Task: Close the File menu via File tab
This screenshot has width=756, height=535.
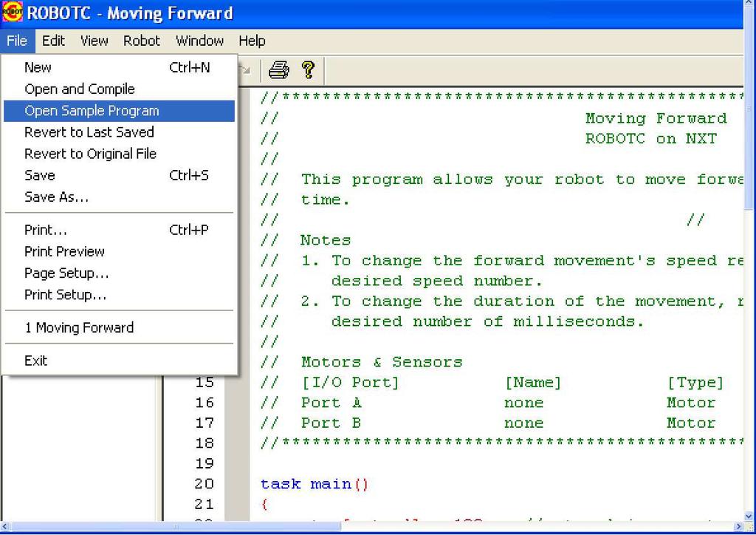Action: pos(17,41)
